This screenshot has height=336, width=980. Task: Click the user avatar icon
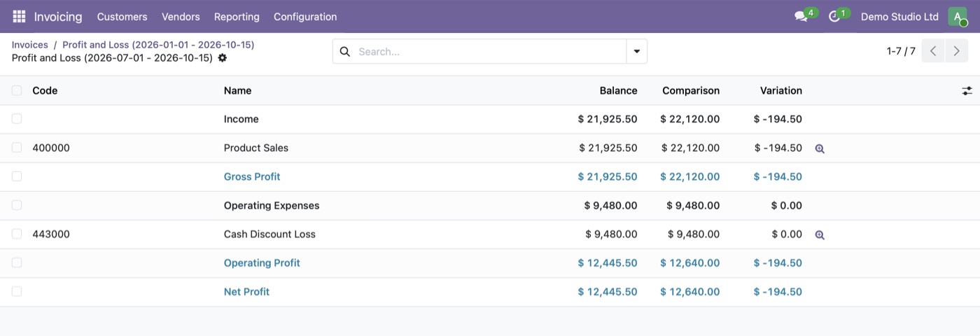click(957, 16)
